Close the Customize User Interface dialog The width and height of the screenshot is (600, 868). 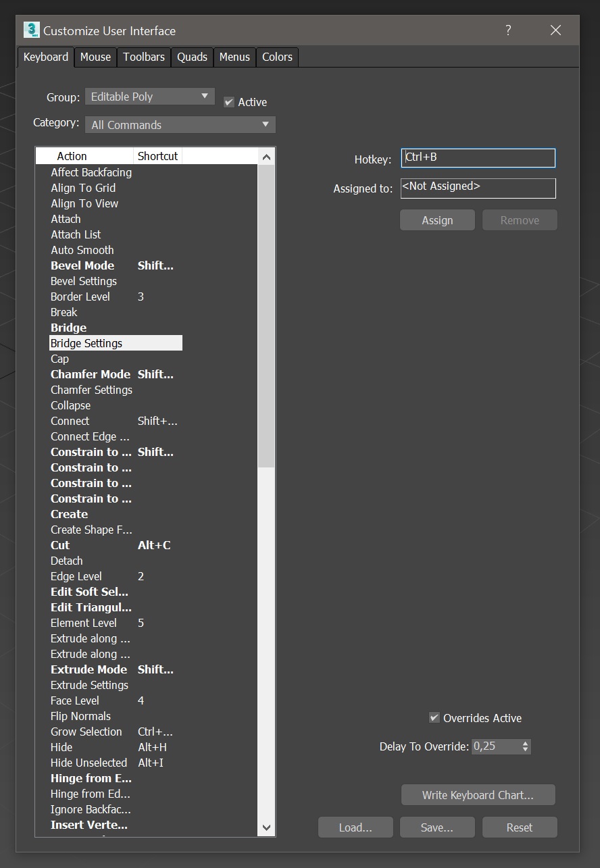point(555,30)
